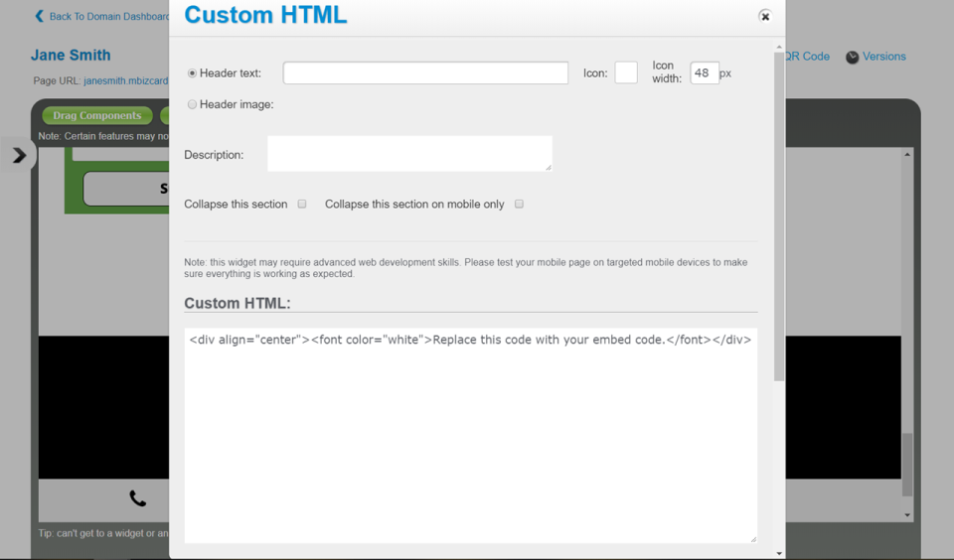Click inside the Custom HTML code area
The image size is (954, 560).
pos(470,435)
